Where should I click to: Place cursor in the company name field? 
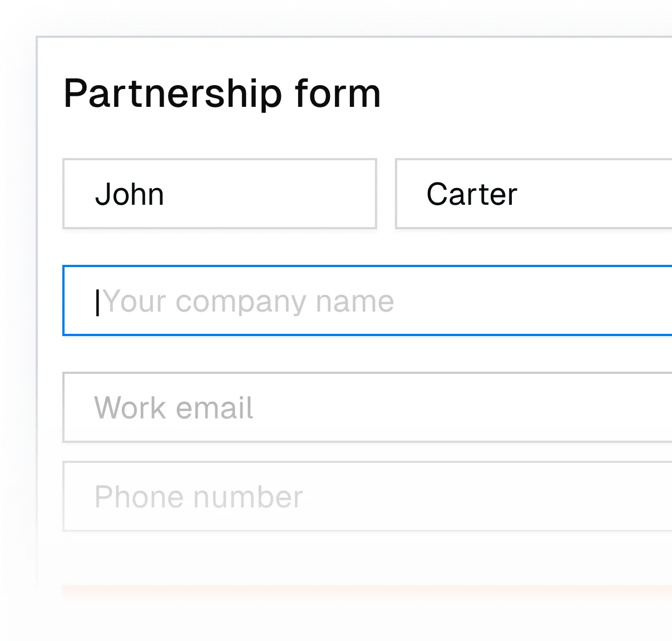[278, 301]
